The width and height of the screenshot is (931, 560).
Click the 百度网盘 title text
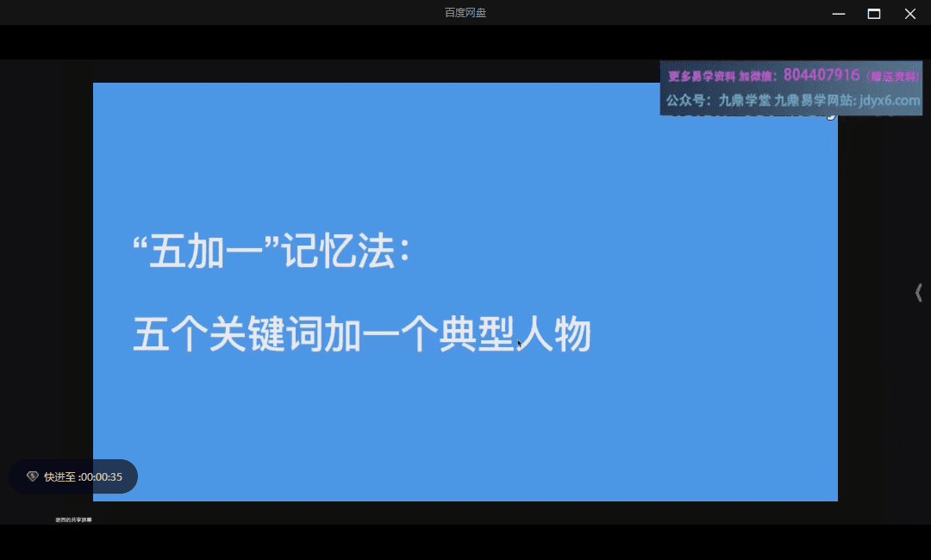(x=465, y=13)
